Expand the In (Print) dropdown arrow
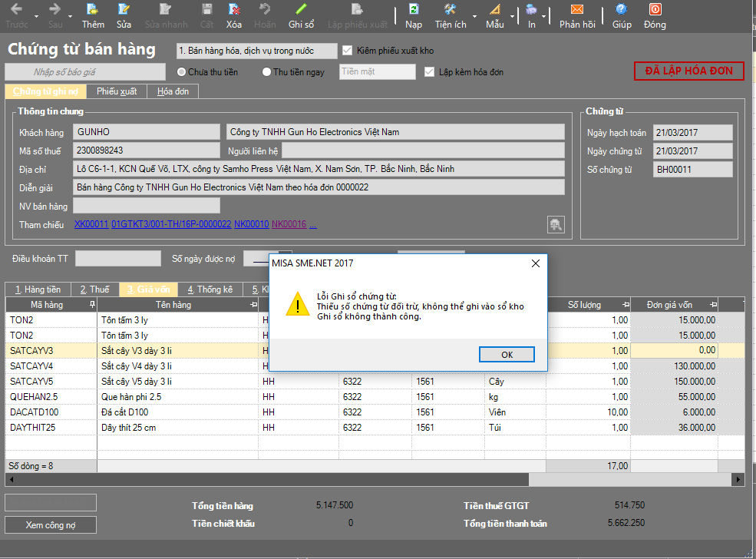 [544, 16]
